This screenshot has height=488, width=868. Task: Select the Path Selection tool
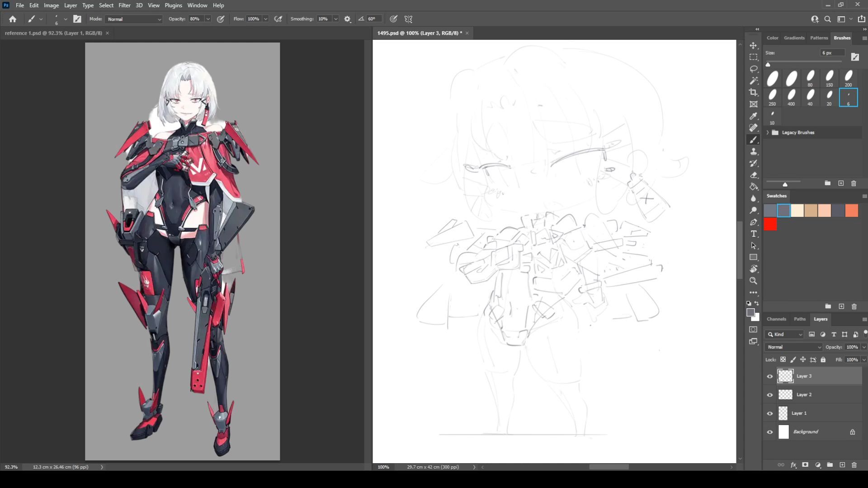click(x=753, y=246)
